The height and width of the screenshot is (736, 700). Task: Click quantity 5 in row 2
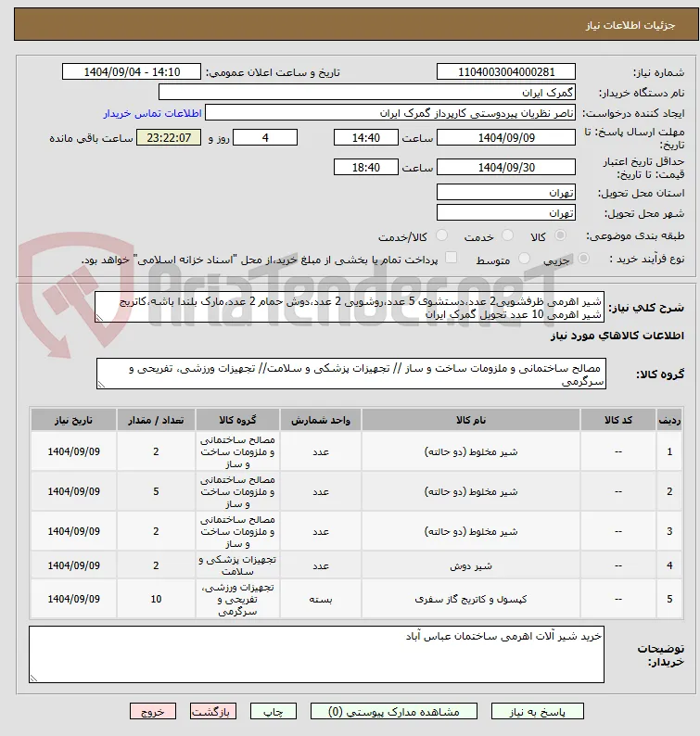point(156,491)
